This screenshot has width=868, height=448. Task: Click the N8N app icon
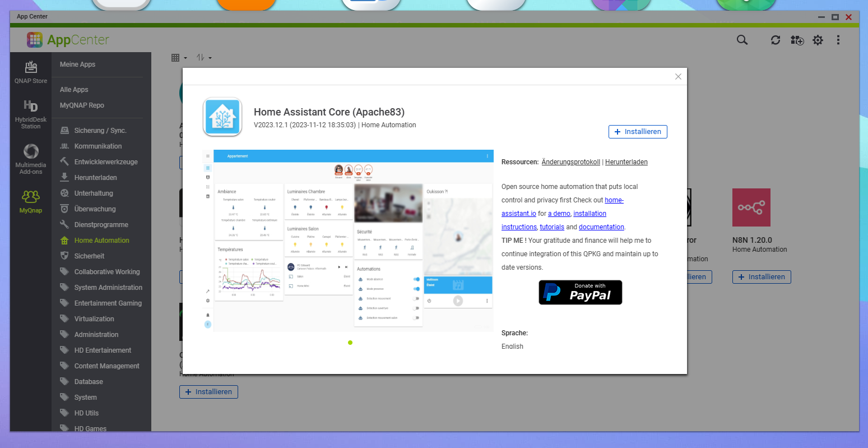point(751,207)
